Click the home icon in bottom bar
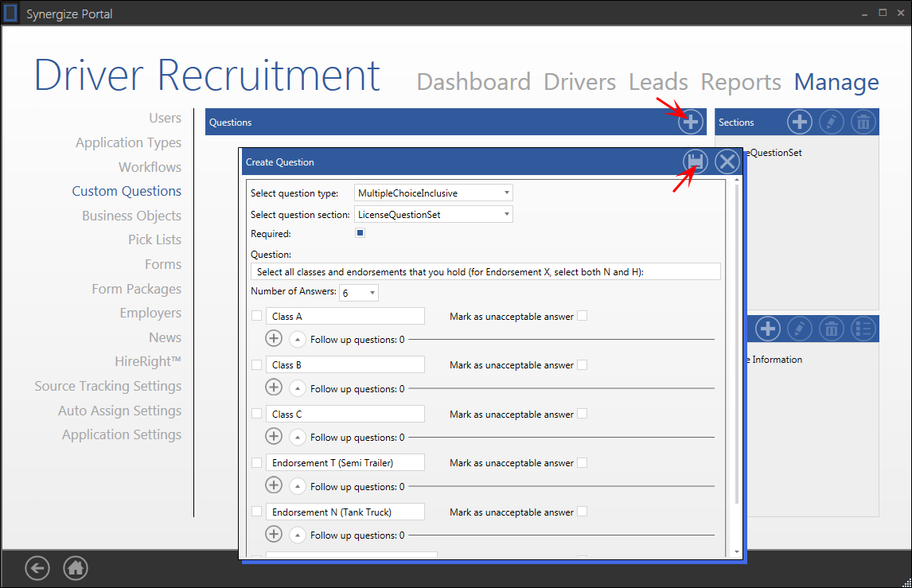This screenshot has height=588, width=912. [x=76, y=568]
